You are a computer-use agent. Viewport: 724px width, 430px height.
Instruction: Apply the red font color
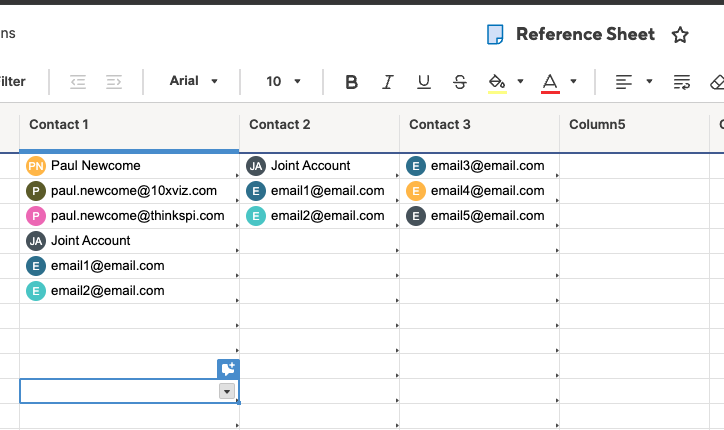coord(550,83)
